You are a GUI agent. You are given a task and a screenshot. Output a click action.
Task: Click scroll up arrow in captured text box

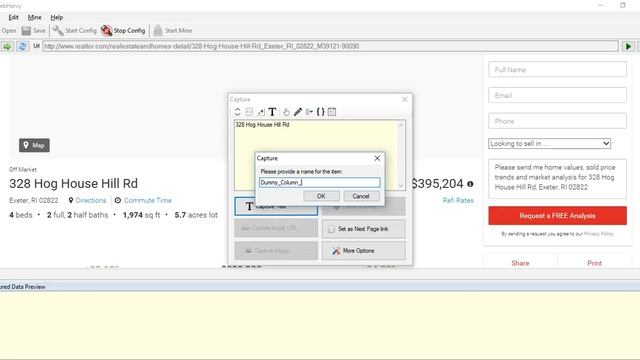click(400, 125)
